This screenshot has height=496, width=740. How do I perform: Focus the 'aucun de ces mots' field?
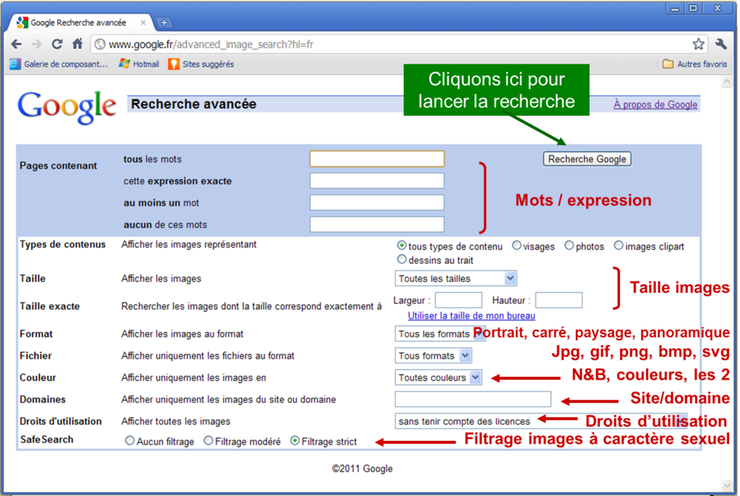(377, 224)
